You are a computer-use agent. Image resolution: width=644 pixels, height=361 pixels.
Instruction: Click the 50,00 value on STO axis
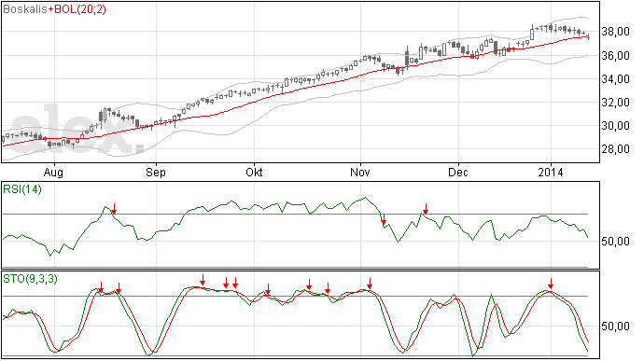[x=615, y=326]
